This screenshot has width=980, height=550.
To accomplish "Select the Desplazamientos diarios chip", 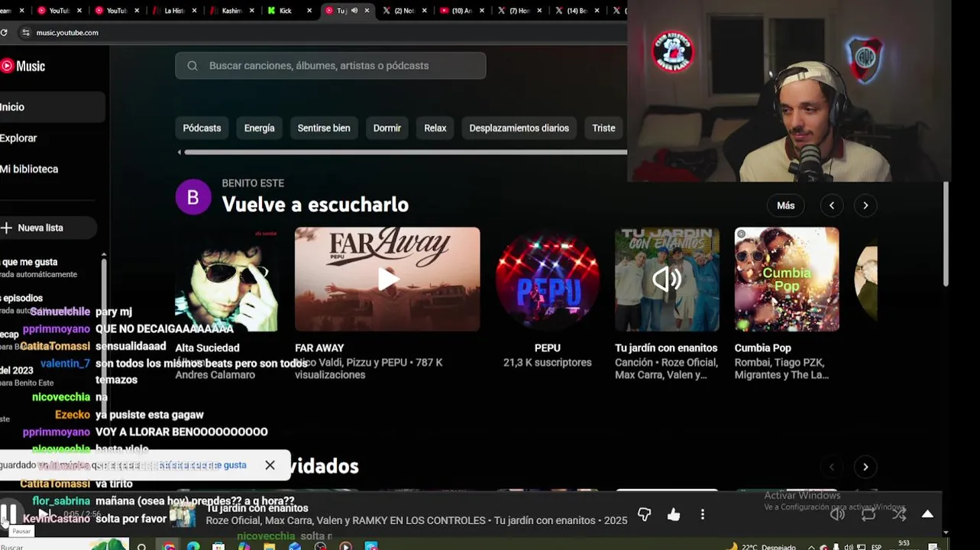I will (x=519, y=128).
